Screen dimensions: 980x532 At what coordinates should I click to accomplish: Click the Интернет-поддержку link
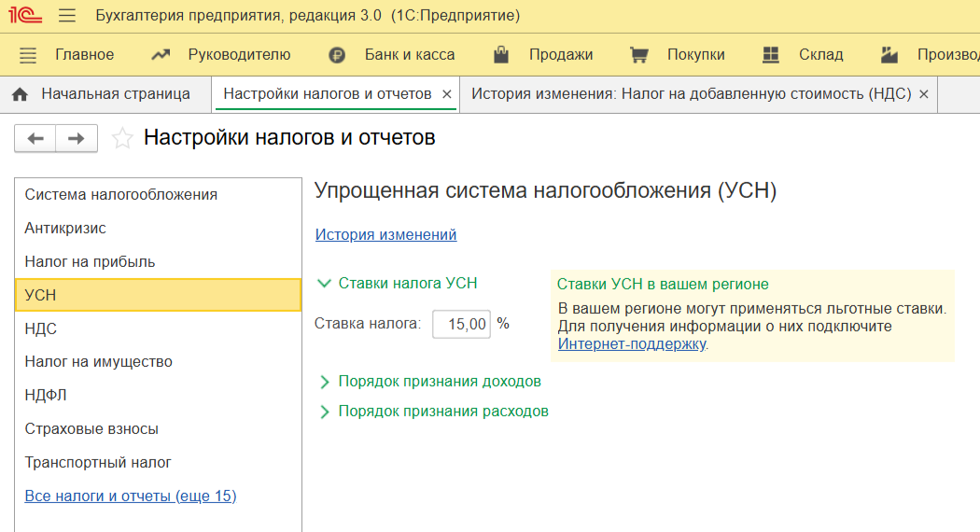631,344
